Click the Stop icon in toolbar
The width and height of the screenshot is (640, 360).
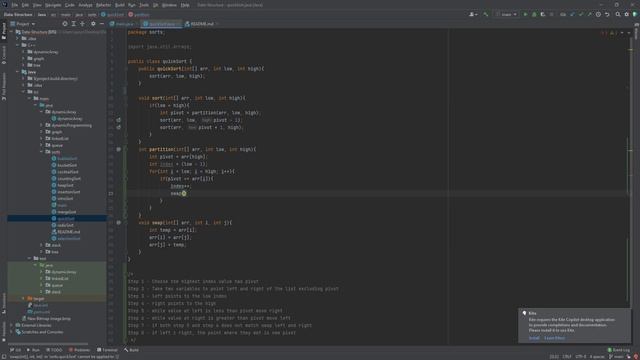(x=552, y=14)
